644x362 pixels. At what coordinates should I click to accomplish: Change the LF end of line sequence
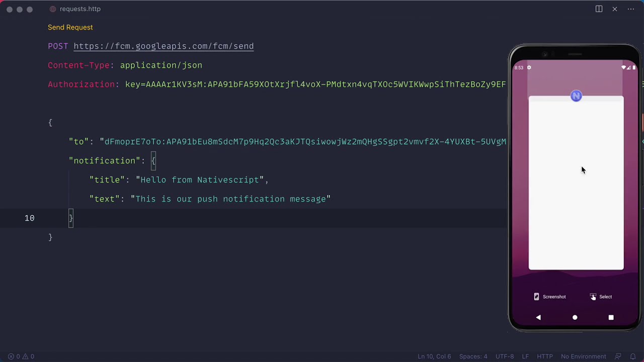[525, 356]
